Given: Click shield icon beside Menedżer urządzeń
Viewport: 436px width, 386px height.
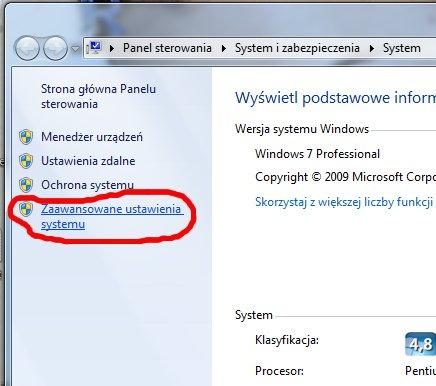Looking at the screenshot, I should click(x=26, y=137).
